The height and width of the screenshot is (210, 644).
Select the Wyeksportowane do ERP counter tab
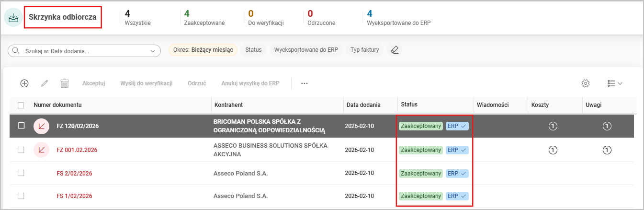398,18
